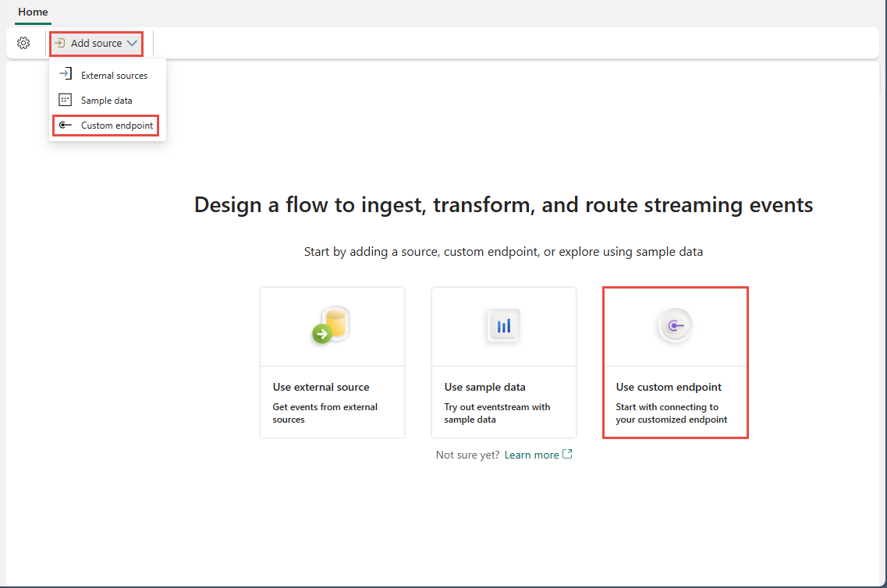
Task: Expand the Add source chevron
Action: [133, 44]
